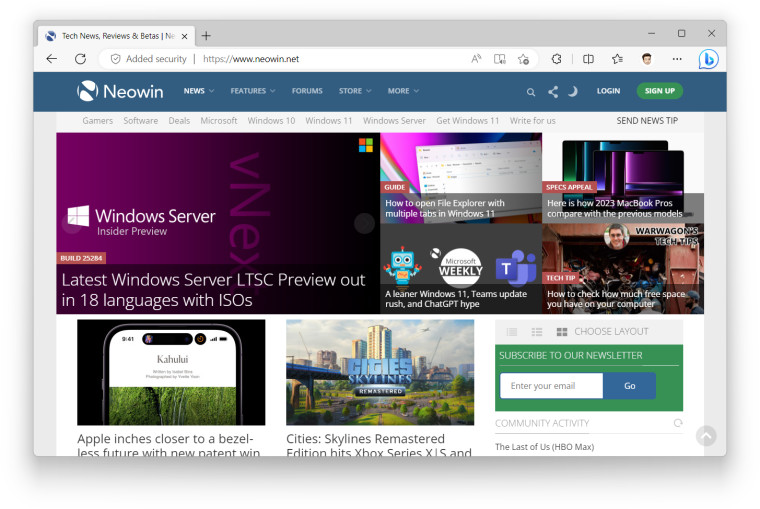Open The Last of Us (HBO Max) thread
The height and width of the screenshot is (509, 760).
pos(544,447)
